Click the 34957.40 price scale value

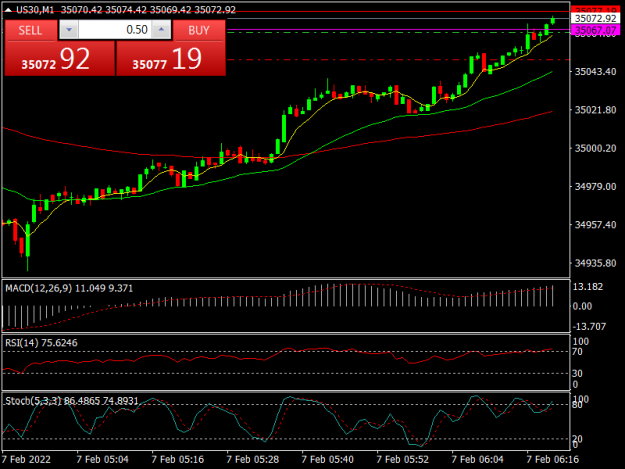click(x=595, y=225)
